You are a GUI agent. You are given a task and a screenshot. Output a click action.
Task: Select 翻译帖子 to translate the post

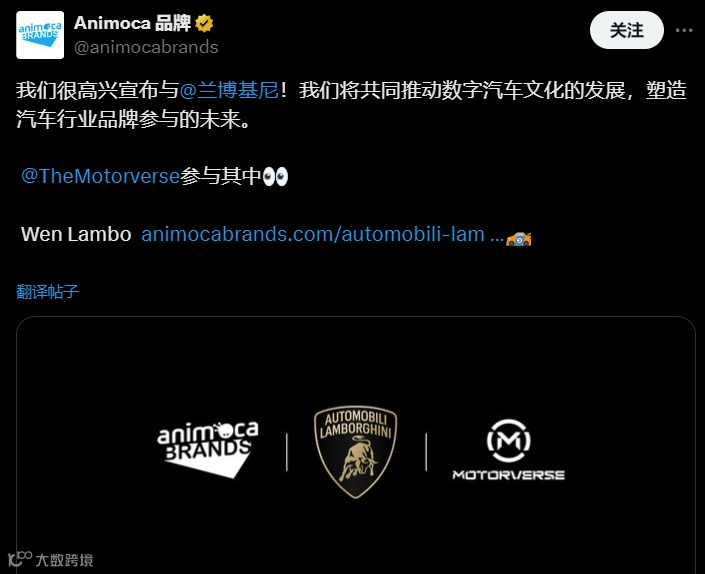click(x=48, y=291)
